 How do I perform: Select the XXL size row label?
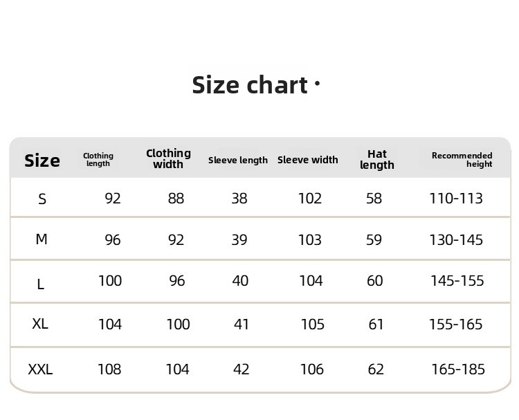pyautogui.click(x=40, y=369)
